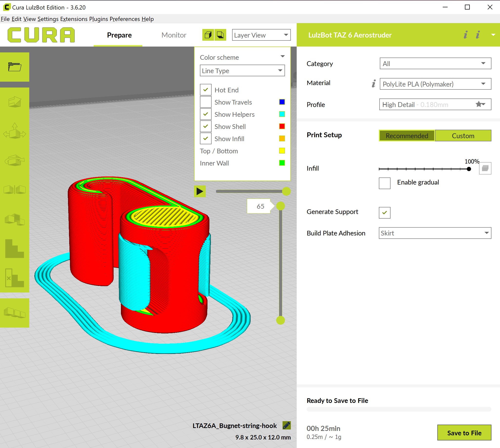Switch to 3D perspective view cube icon

(208, 35)
